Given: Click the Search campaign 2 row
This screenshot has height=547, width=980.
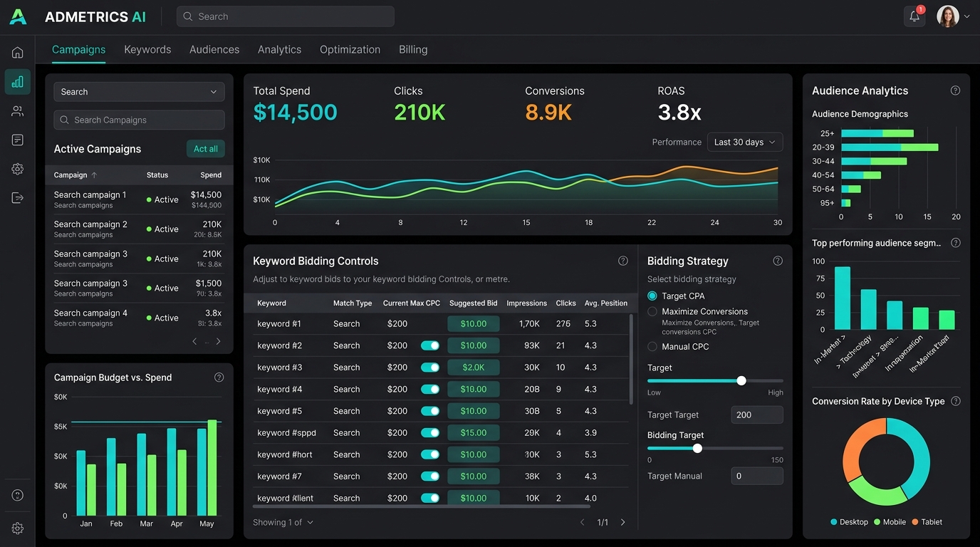Looking at the screenshot, I should click(139, 229).
